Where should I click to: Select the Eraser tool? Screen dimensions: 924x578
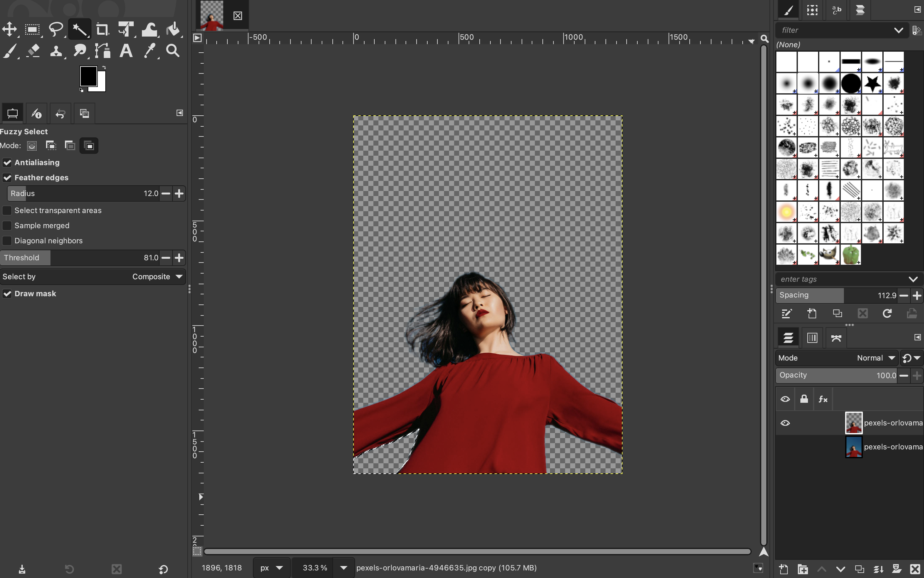pyautogui.click(x=33, y=50)
